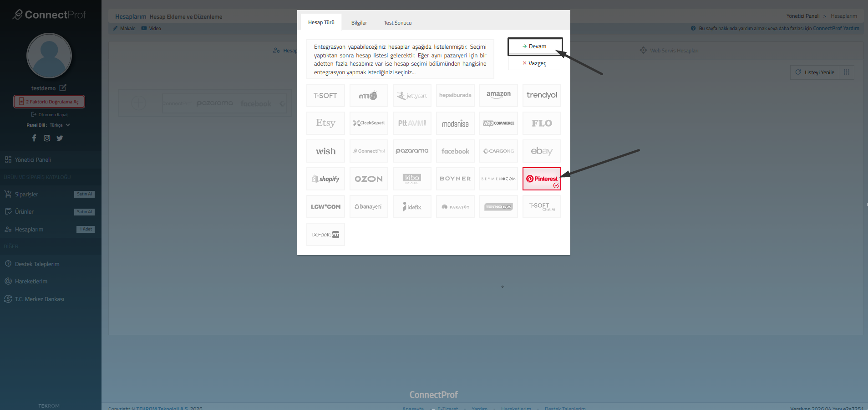The width and height of the screenshot is (868, 410).
Task: Click the edit profile icon beside testdemo
Action: [63, 87]
